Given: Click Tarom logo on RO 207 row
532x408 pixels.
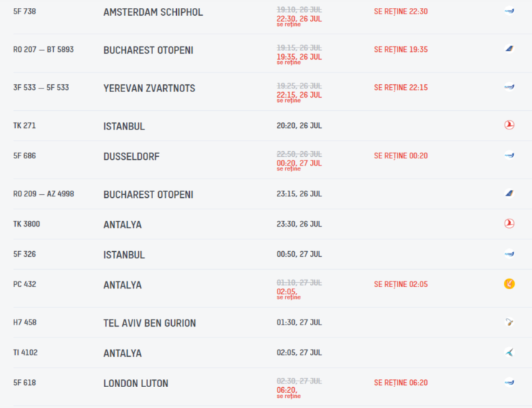Looking at the screenshot, I should coord(509,49).
